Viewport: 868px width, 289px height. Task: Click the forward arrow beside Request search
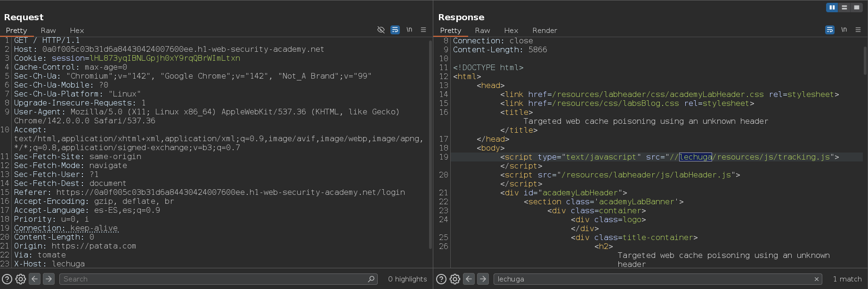(x=49, y=279)
